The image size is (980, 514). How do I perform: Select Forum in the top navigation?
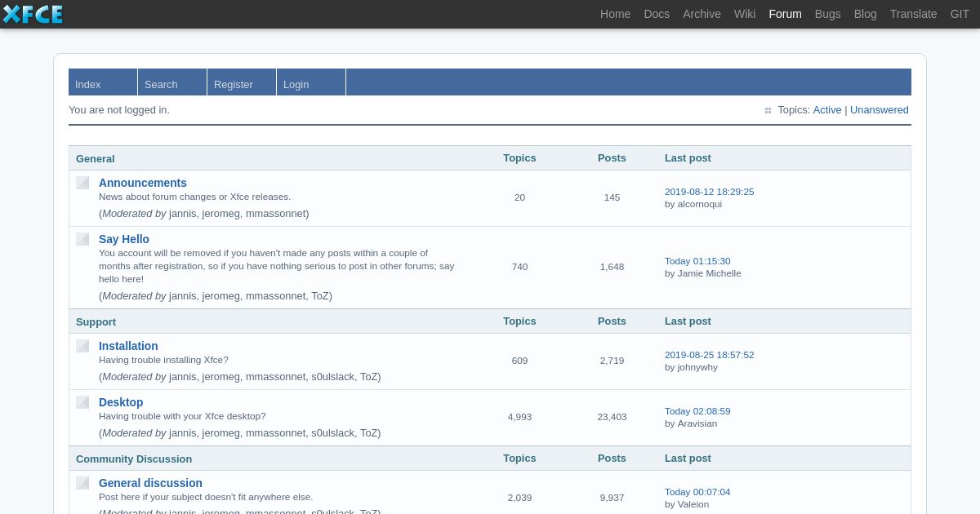pyautogui.click(x=785, y=14)
